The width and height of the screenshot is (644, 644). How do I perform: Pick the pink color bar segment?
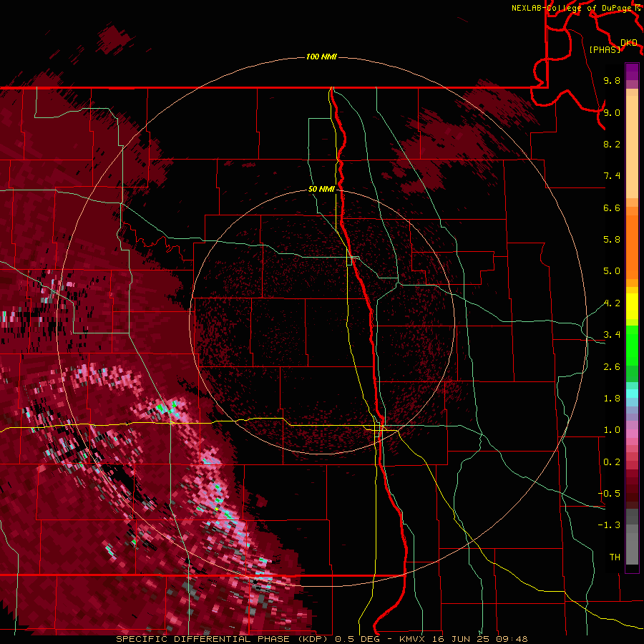[632, 434]
